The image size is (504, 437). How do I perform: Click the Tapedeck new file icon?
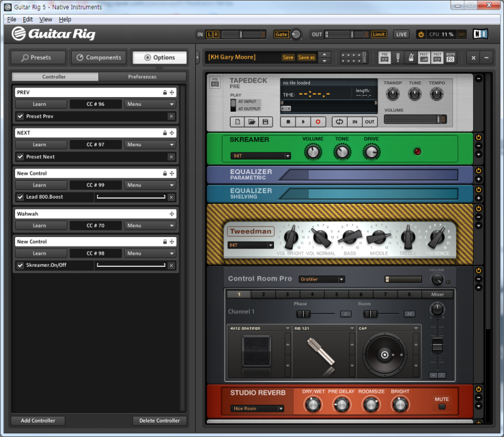(238, 122)
